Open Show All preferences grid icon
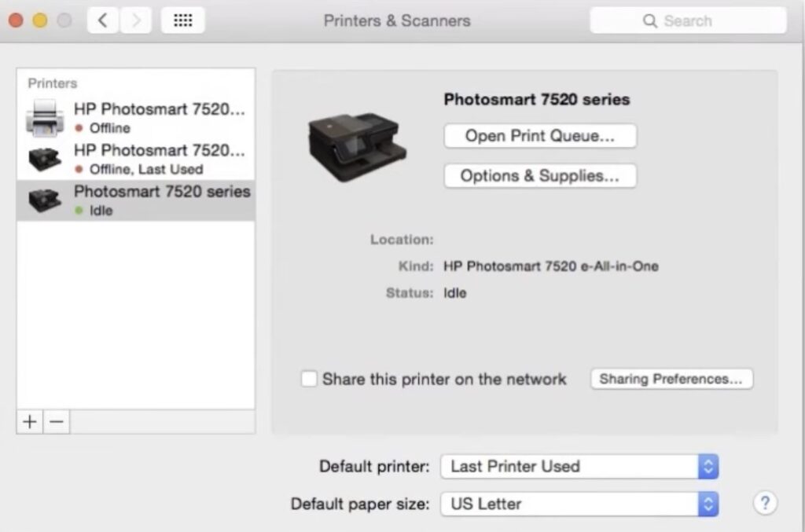This screenshot has width=805, height=532. point(182,20)
